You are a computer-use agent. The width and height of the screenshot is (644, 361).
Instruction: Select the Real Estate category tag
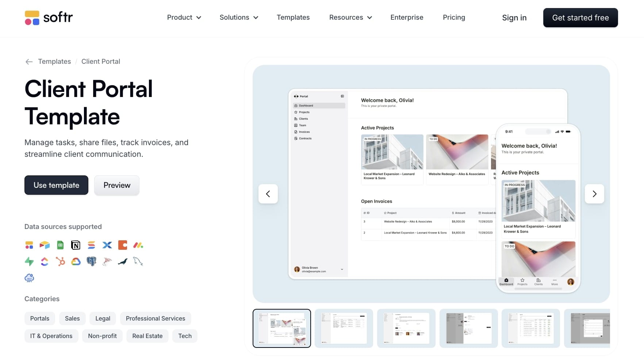pos(147,336)
